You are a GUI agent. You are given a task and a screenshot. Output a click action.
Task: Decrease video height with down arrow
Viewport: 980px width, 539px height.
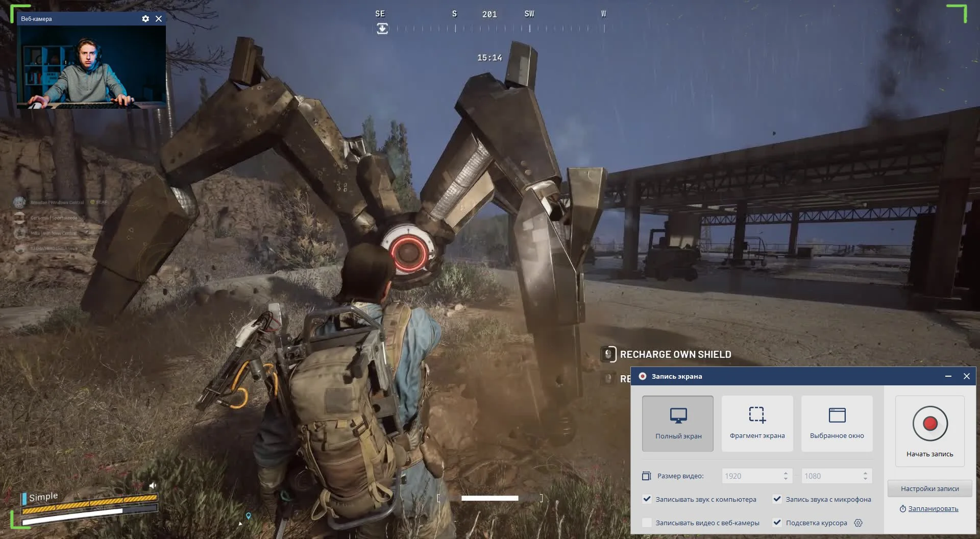(x=866, y=479)
